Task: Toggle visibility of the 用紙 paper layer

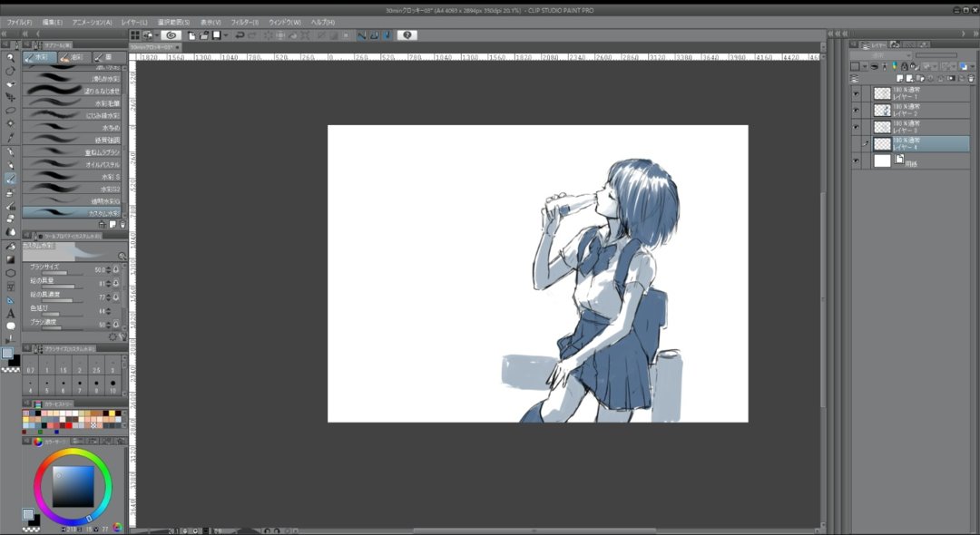Action: pos(857,161)
